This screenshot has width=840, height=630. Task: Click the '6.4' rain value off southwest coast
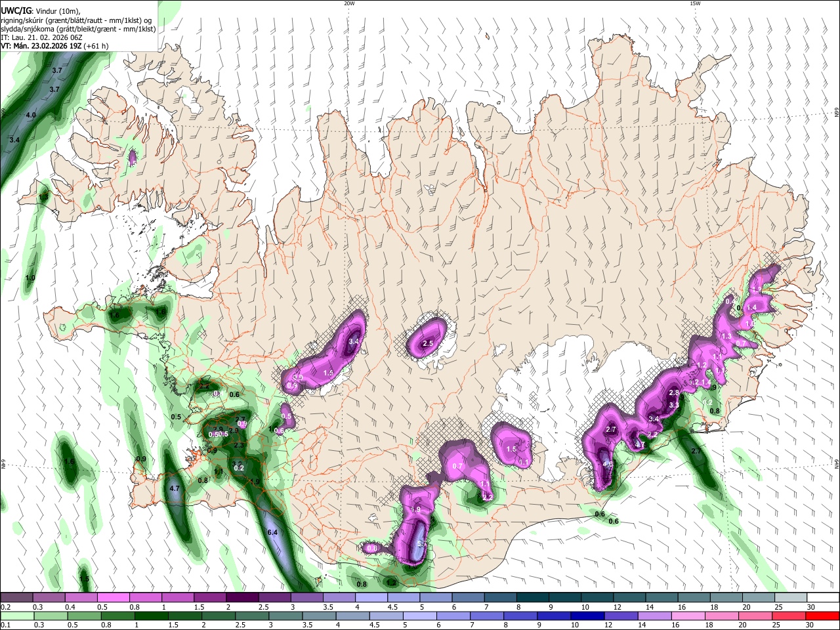point(273,532)
